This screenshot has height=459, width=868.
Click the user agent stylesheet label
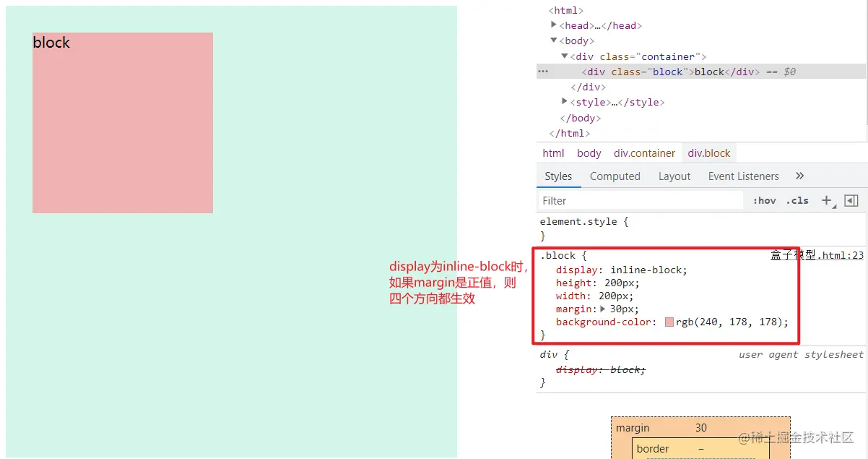point(801,354)
